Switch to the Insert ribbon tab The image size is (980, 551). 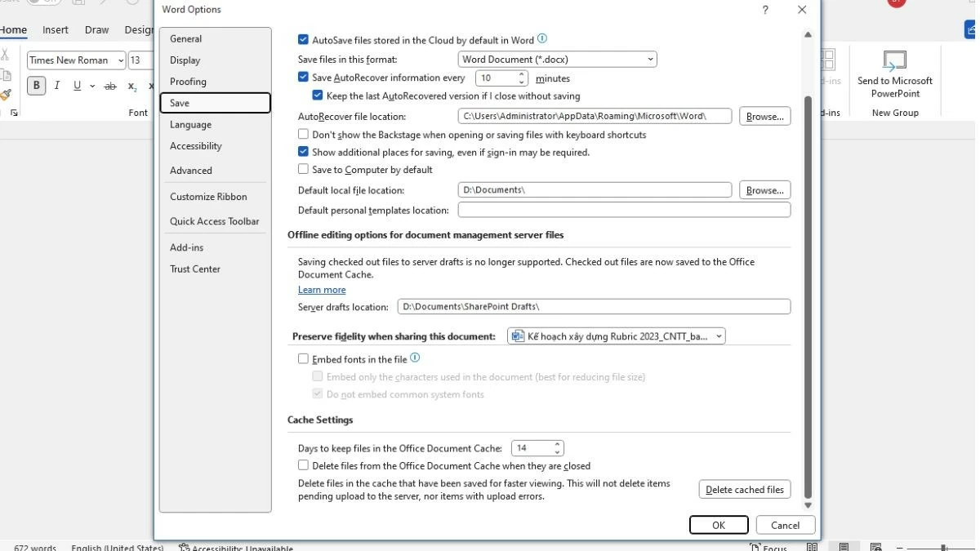pos(56,30)
